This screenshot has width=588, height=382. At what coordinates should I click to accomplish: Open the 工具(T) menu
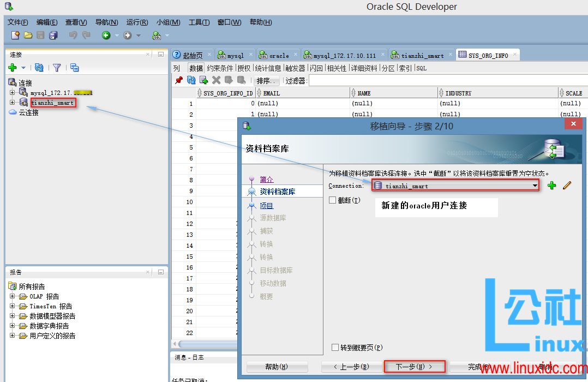[199, 22]
